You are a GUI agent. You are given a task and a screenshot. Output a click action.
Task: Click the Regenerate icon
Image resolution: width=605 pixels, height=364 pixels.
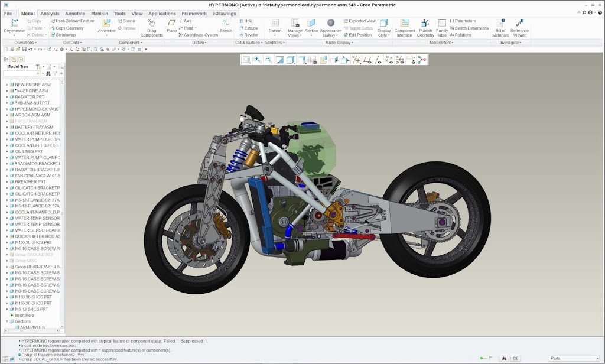[x=14, y=23]
